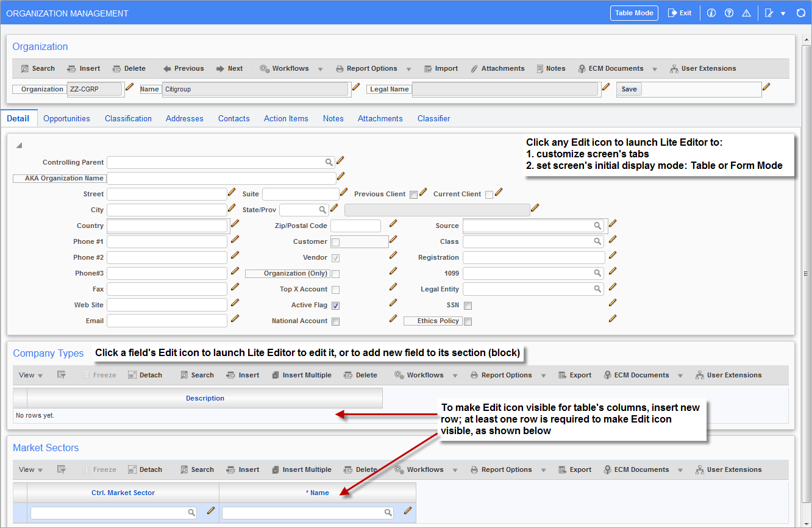Open View dropdown in Company Types
This screenshot has width=812, height=528.
tap(30, 375)
